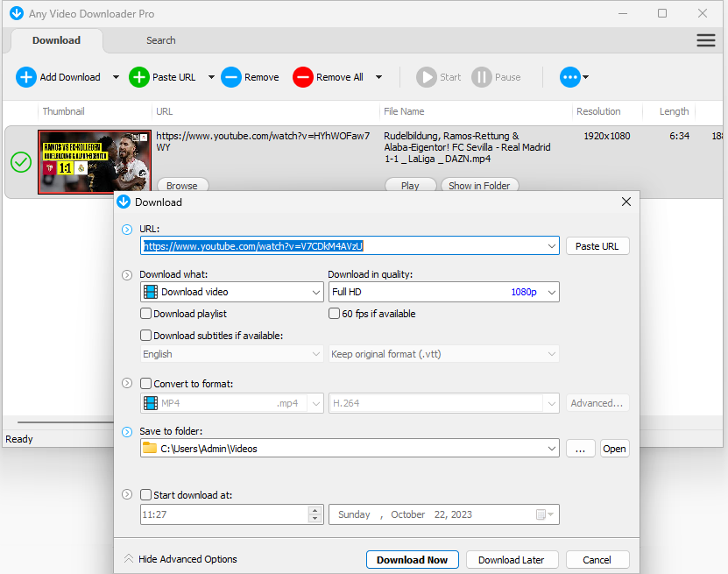Viewport: 728px width, 574px height.
Task: Open the blue three-dots more options icon
Action: click(569, 77)
